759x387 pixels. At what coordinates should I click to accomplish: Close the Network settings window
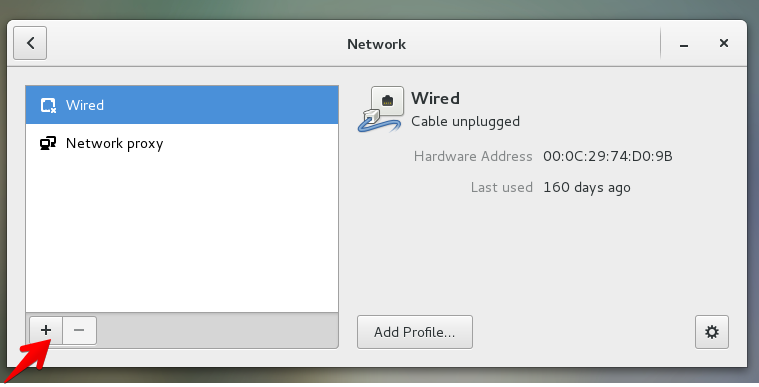pos(724,43)
